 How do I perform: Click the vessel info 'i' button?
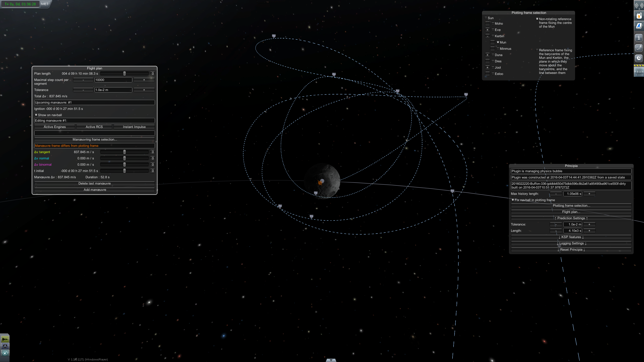[x=639, y=38]
